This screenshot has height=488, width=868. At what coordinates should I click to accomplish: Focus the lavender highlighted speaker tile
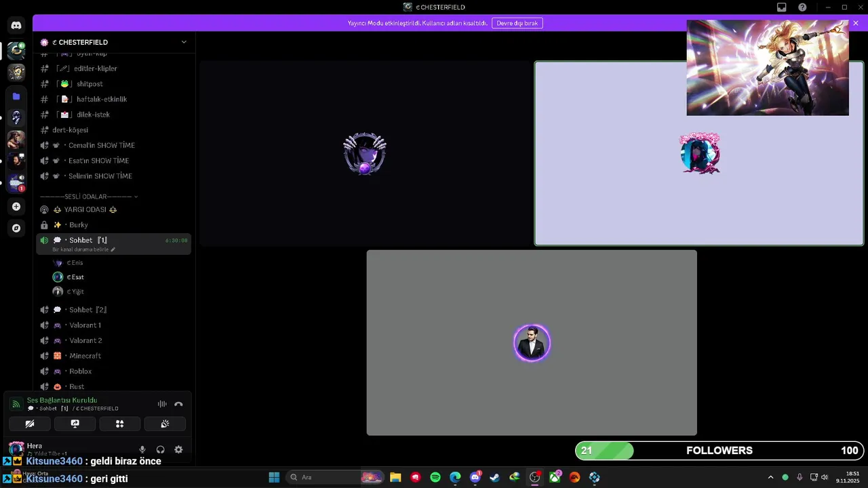point(699,154)
